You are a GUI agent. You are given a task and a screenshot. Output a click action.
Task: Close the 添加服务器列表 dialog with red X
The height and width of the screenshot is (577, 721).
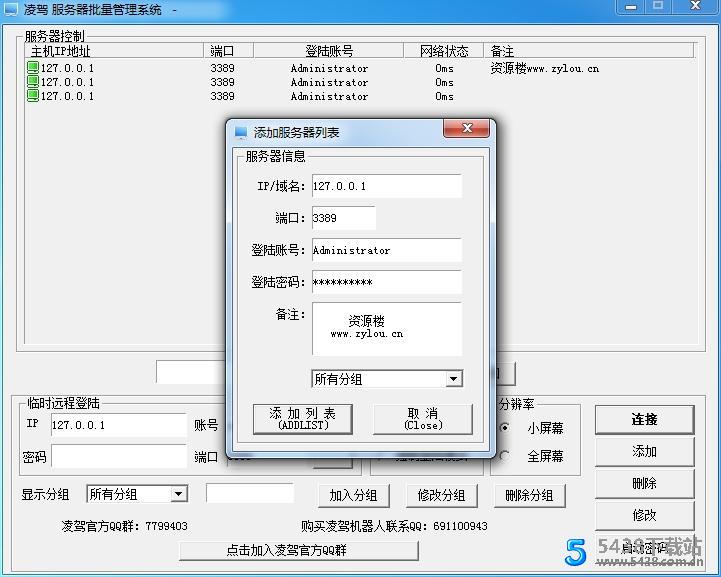click(x=466, y=128)
